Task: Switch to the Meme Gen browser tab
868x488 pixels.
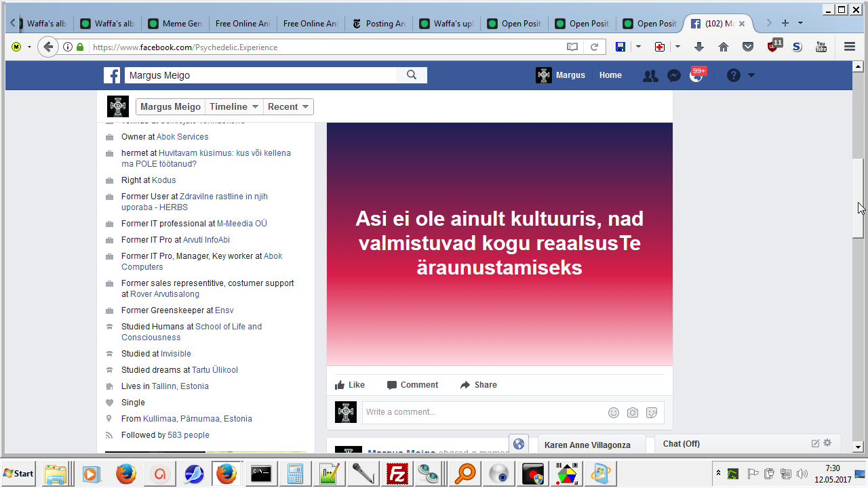Action: tap(174, 24)
